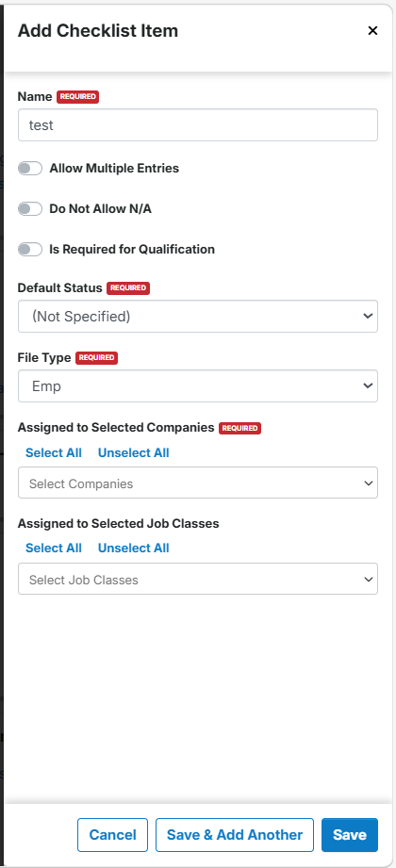Turn on Is Required for Qualification
Screen dimensions: 396x868
[x=30, y=249]
